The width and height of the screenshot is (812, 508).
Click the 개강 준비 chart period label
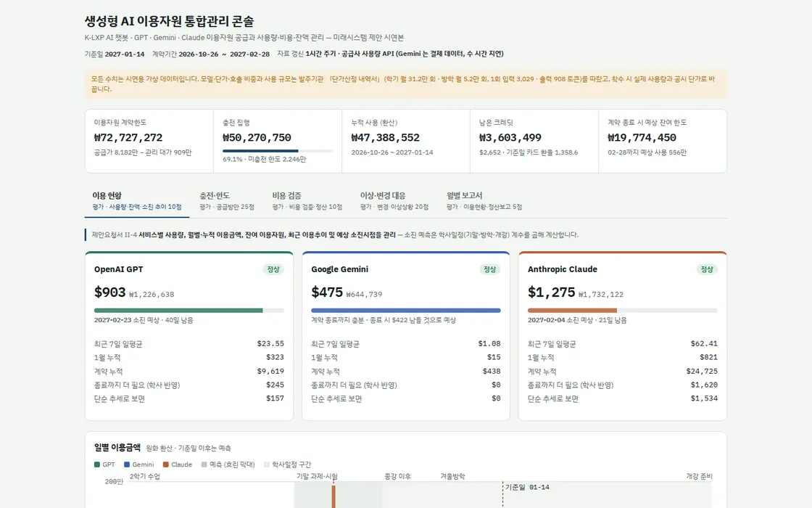699,476
